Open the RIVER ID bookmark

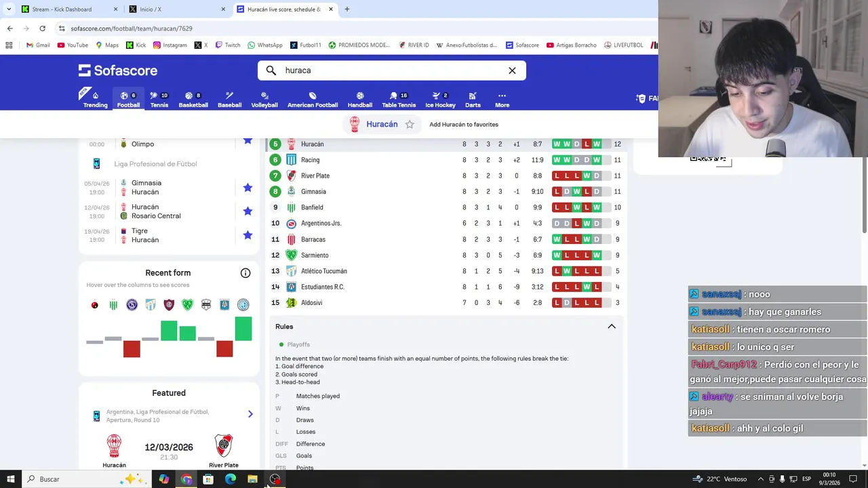[x=414, y=45]
